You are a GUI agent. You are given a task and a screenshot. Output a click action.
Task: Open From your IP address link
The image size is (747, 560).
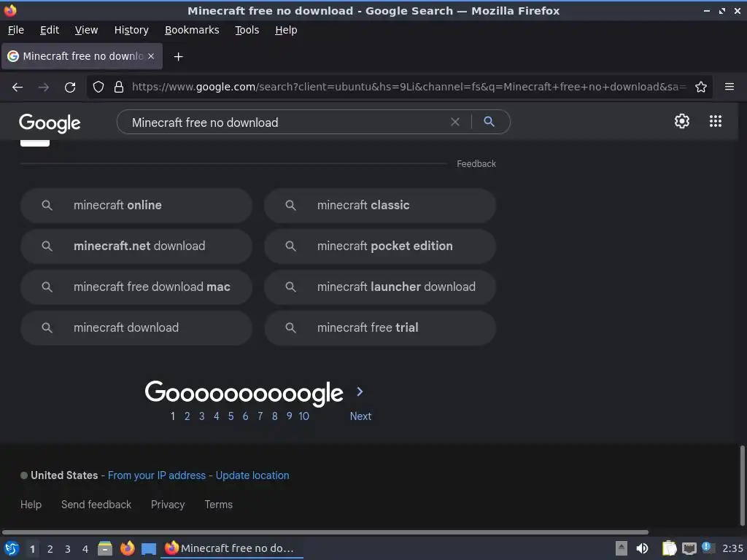pyautogui.click(x=157, y=475)
